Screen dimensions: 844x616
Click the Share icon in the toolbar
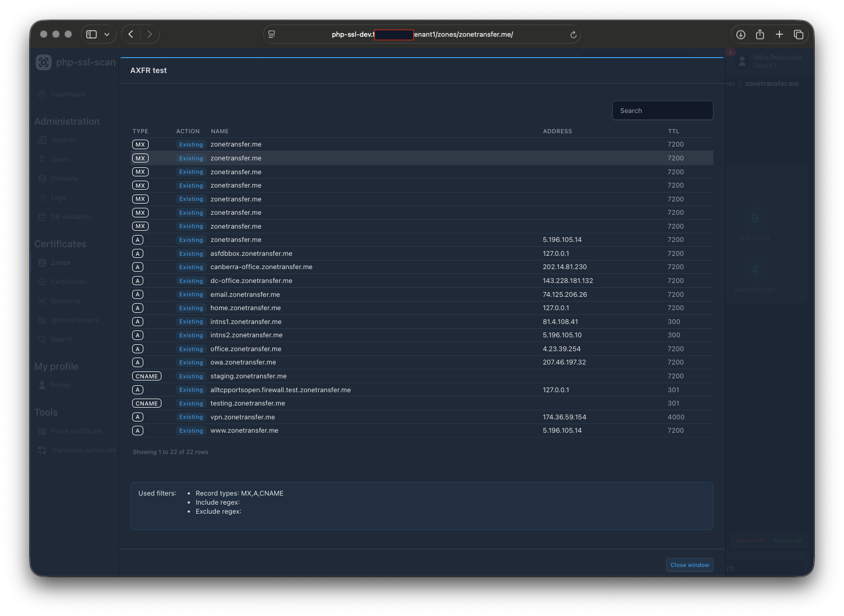tap(760, 34)
